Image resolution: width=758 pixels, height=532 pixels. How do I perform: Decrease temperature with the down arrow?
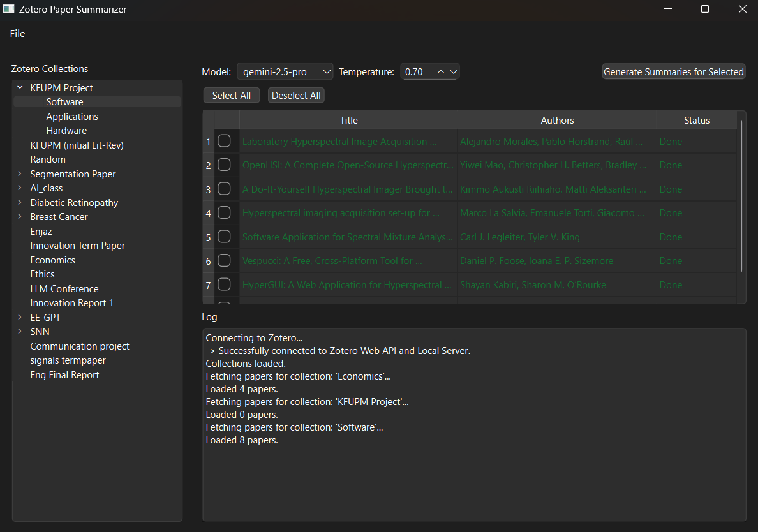point(454,72)
